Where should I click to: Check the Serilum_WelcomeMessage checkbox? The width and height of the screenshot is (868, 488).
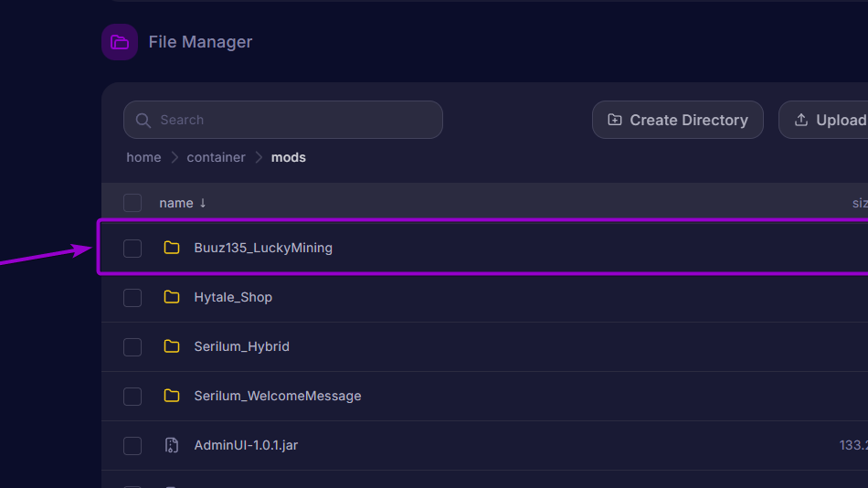tap(132, 396)
